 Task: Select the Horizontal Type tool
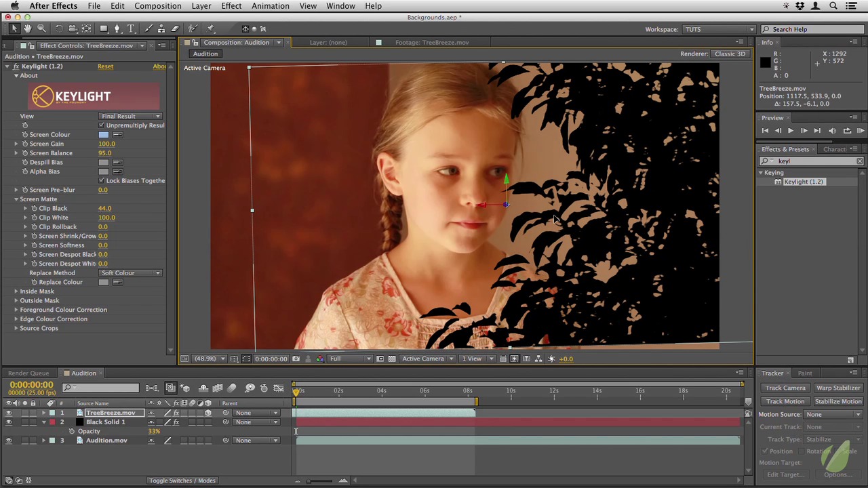coord(132,28)
